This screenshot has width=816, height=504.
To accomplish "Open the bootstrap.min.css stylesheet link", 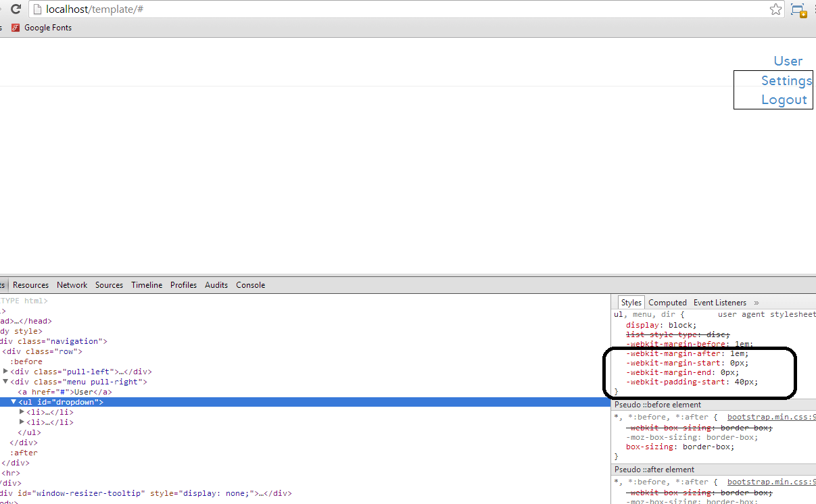I will pos(770,417).
